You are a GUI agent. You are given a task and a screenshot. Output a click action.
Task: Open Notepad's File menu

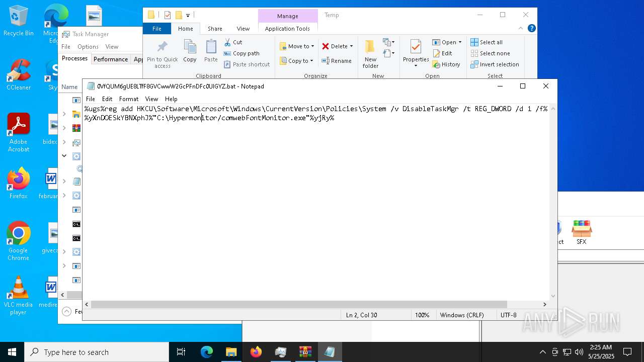pyautogui.click(x=90, y=99)
